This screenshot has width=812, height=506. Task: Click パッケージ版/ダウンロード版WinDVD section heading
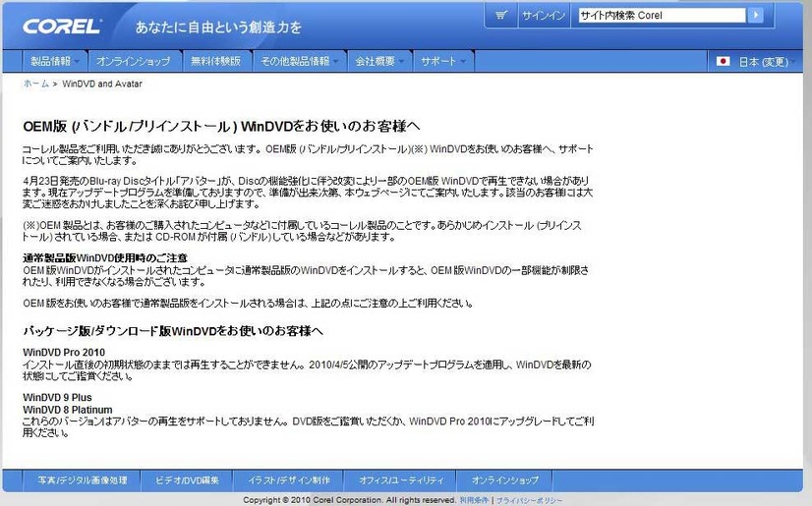173,331
